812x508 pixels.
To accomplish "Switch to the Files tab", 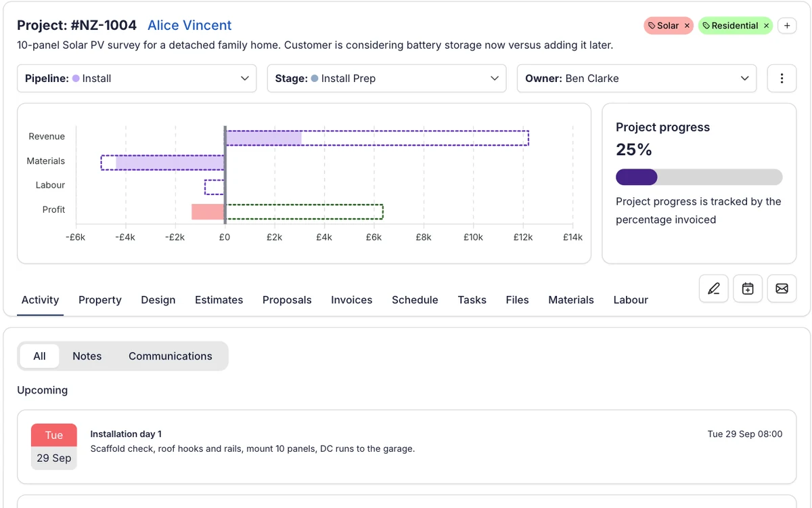I will [x=517, y=300].
